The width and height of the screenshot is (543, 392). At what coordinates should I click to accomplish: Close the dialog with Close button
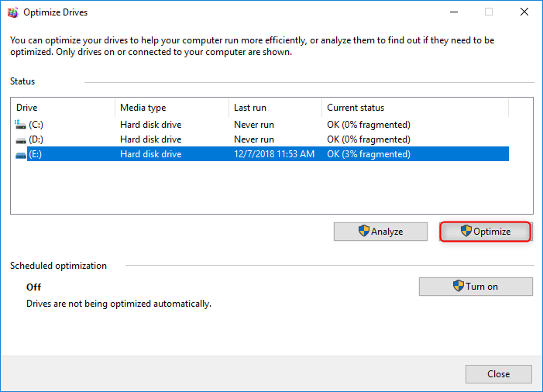[498, 374]
